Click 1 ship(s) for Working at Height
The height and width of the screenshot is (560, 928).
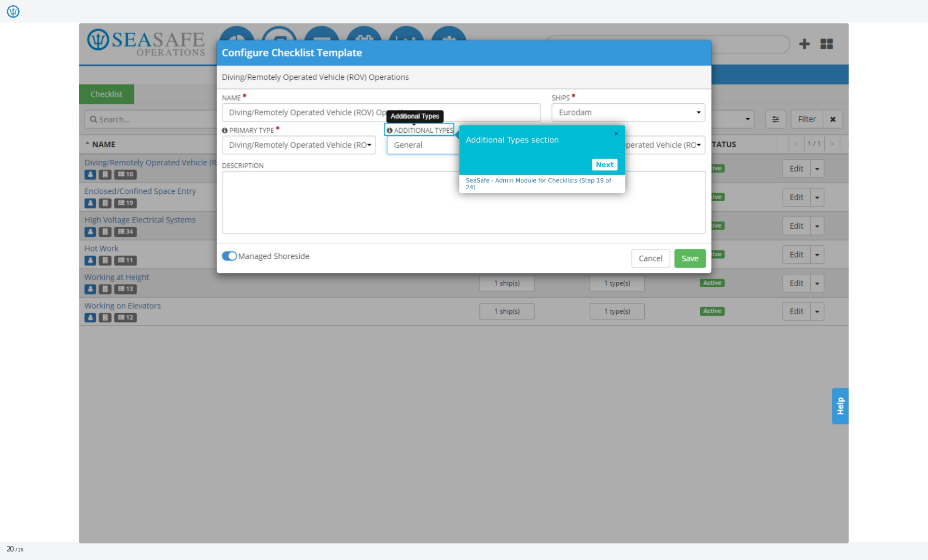click(x=507, y=284)
